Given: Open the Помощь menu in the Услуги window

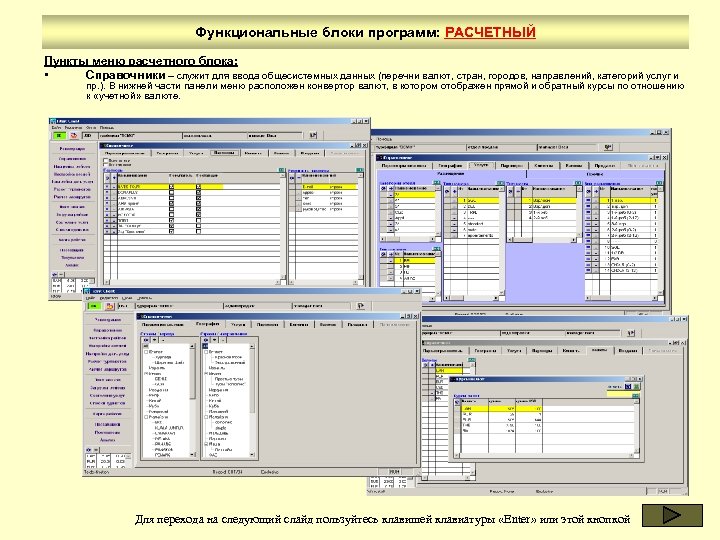Looking at the screenshot, I should click(x=385, y=139).
